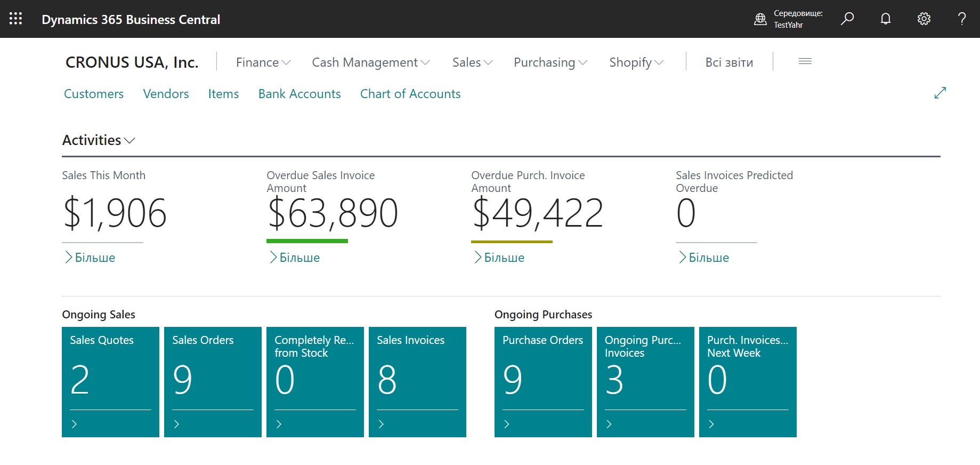980x465 pixels.
Task: Collapse the Activities section
Action: [99, 140]
